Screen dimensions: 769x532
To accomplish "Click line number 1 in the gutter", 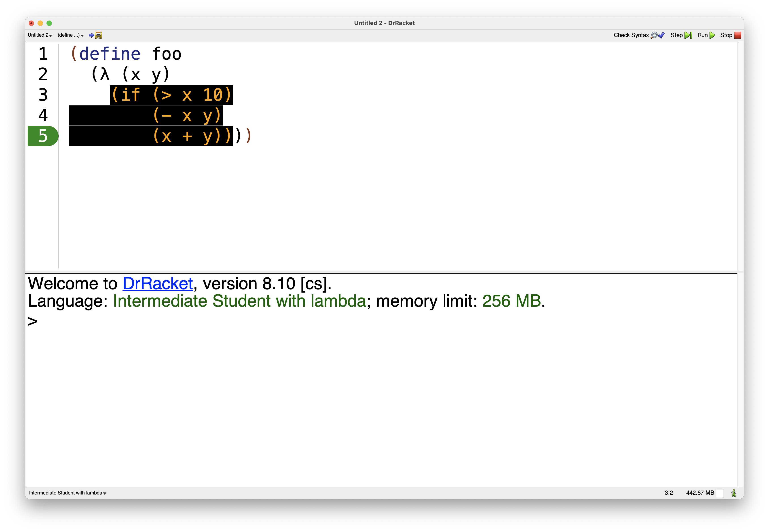I will click(43, 54).
